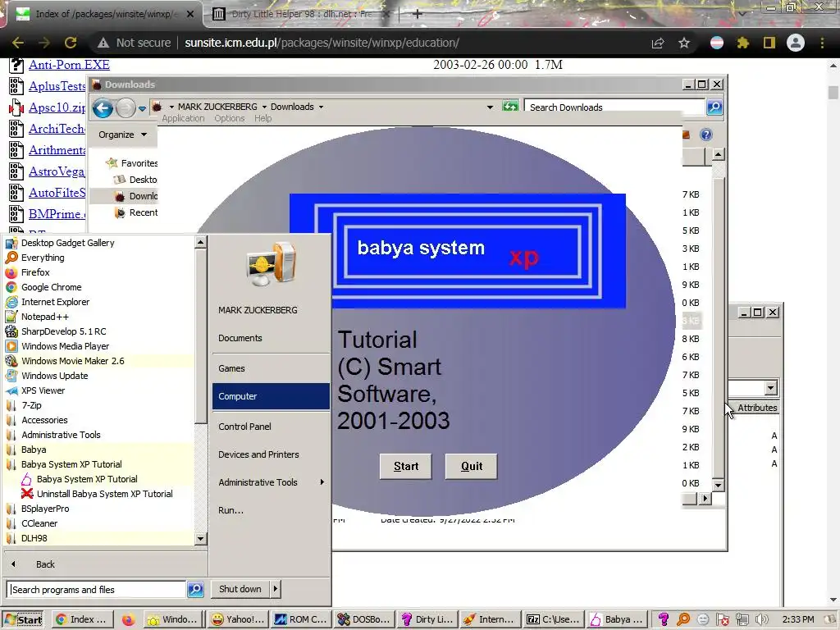840x630 pixels.
Task: Open the Explorer help question mark icon
Action: 706,135
